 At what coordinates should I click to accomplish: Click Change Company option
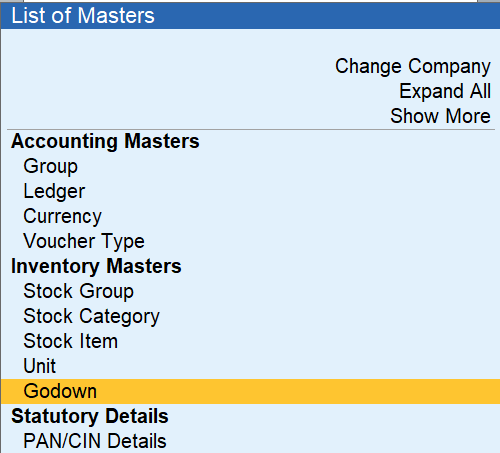pyautogui.click(x=413, y=66)
